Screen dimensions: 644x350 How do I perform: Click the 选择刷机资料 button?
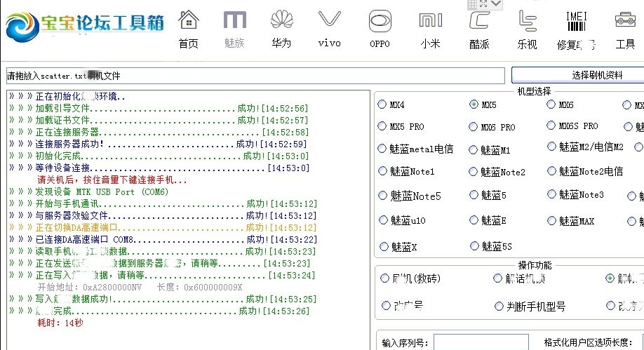pos(577,75)
